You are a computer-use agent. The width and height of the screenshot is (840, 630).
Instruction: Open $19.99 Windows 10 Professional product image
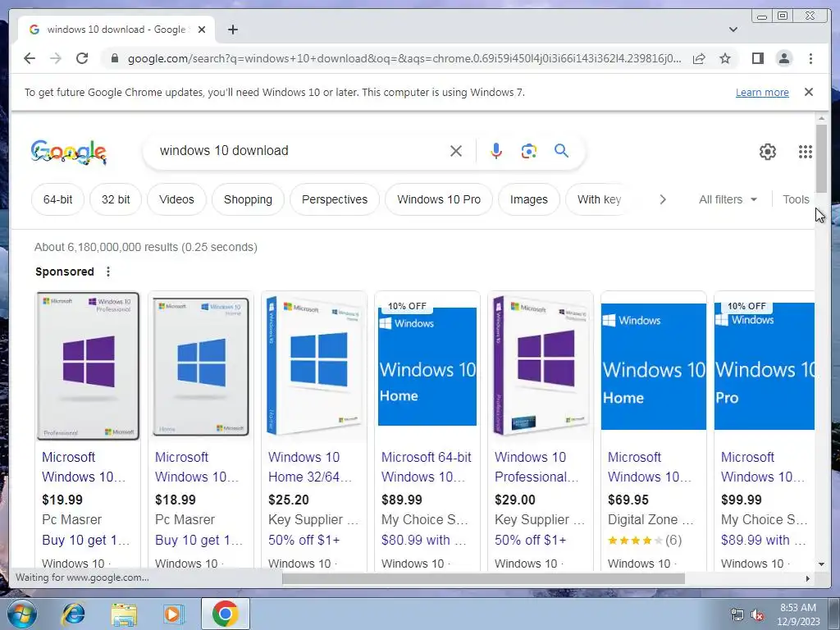coord(88,366)
